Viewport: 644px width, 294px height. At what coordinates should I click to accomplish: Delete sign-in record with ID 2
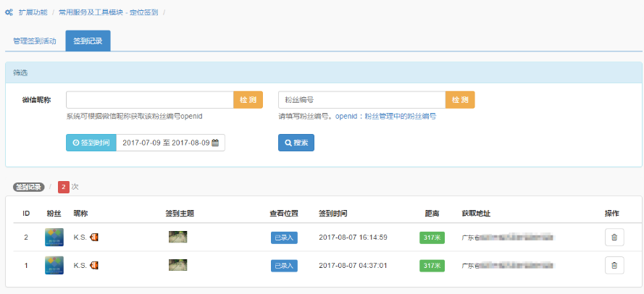pyautogui.click(x=614, y=237)
